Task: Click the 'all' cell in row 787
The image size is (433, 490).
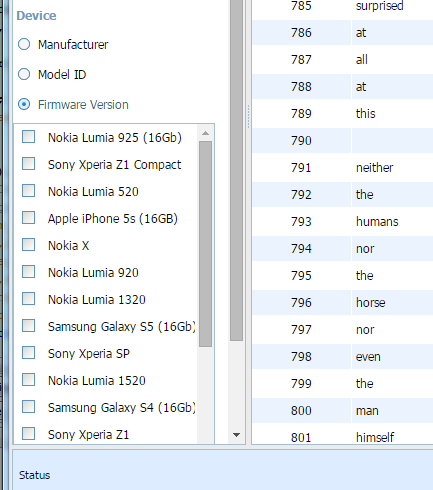Action: [392, 60]
